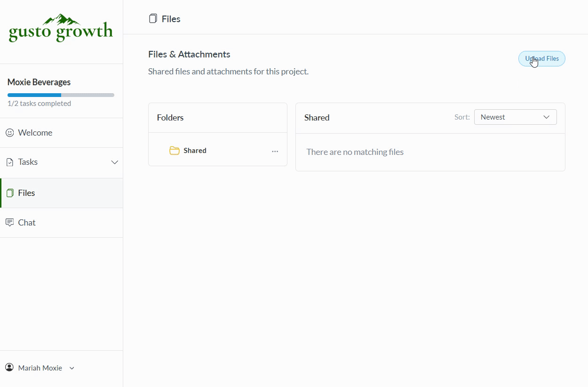Viewport: 588px width, 387px height.
Task: Click the Chat speech bubble icon
Action: pyautogui.click(x=9, y=223)
